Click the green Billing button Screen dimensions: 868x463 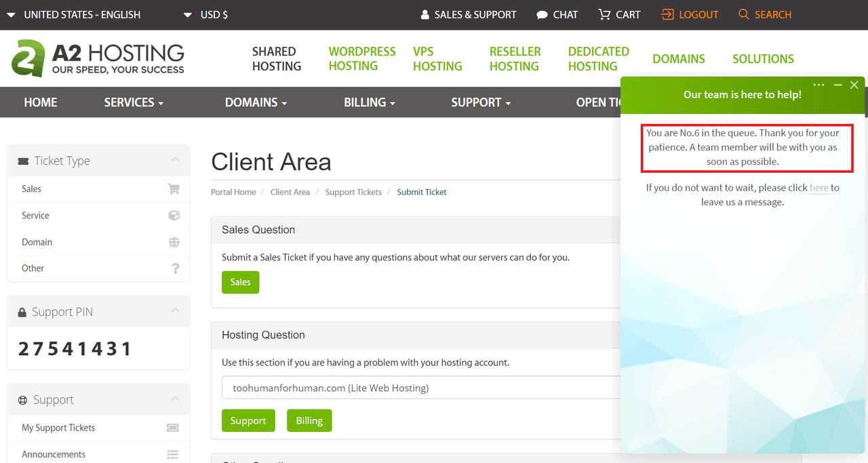[x=309, y=420]
